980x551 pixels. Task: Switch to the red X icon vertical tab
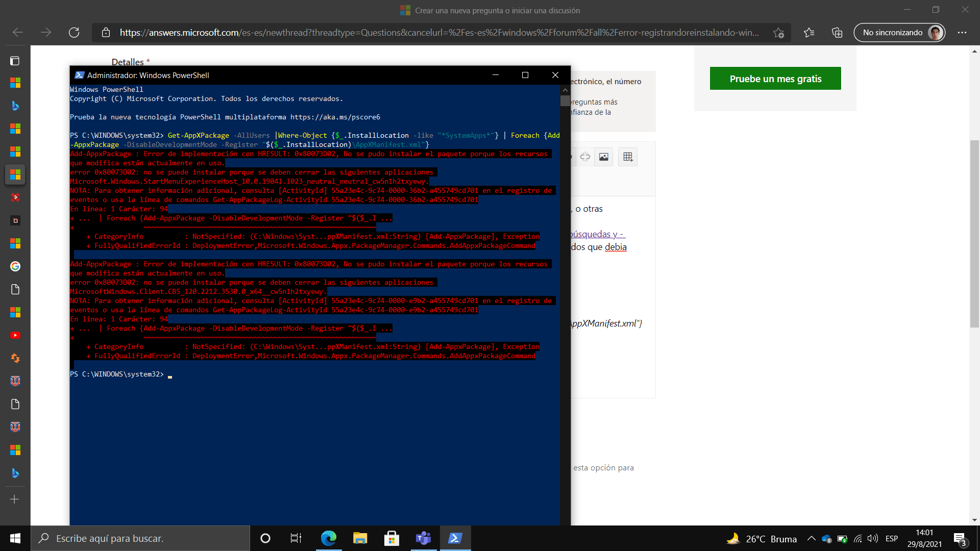click(x=15, y=197)
